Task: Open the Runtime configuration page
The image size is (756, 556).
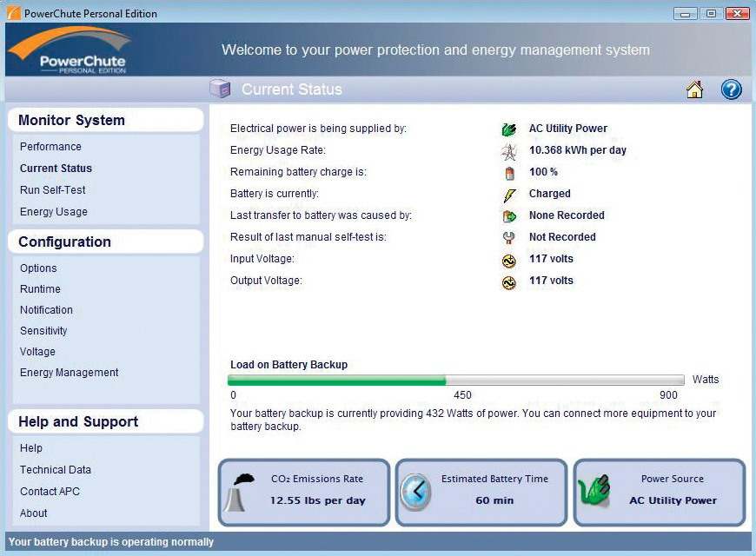Action: tap(40, 288)
